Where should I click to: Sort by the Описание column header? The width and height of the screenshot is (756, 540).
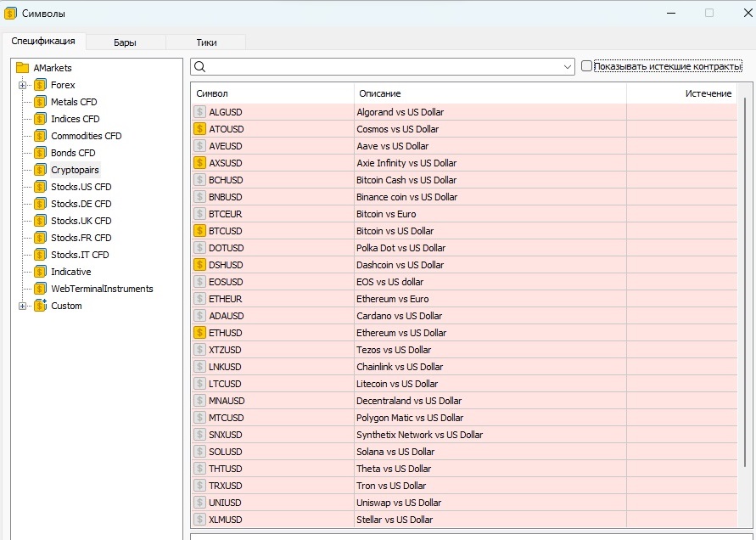pyautogui.click(x=490, y=93)
